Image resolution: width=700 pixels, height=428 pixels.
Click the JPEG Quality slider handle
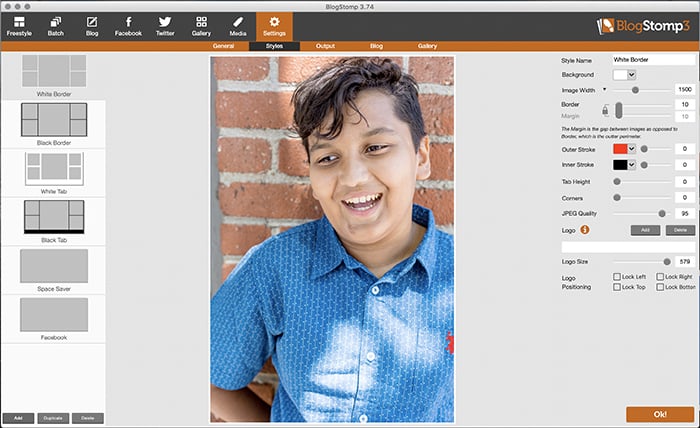(662, 213)
